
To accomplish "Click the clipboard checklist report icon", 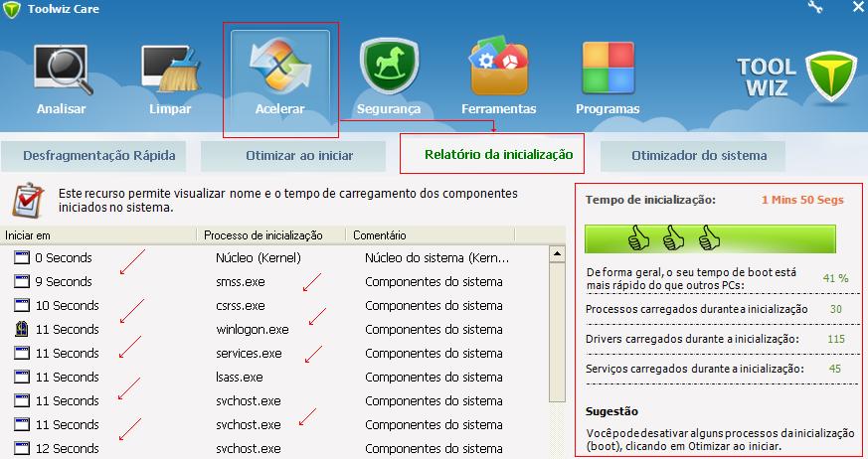I will (x=28, y=200).
